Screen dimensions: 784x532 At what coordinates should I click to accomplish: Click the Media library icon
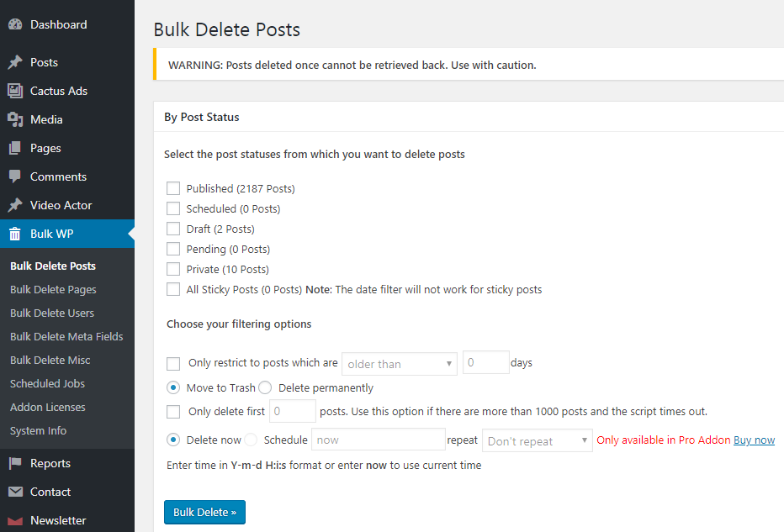point(15,119)
